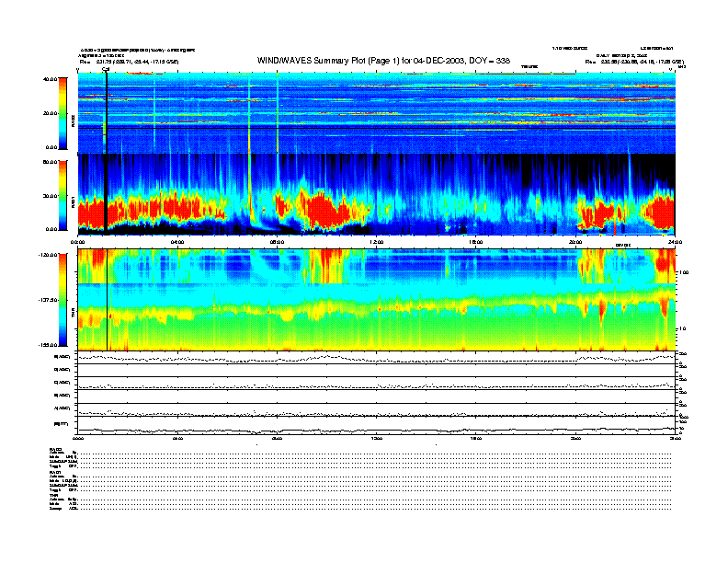Click the 20:00 tick below RAD1 panel
The image size is (728, 563).
[x=575, y=242]
